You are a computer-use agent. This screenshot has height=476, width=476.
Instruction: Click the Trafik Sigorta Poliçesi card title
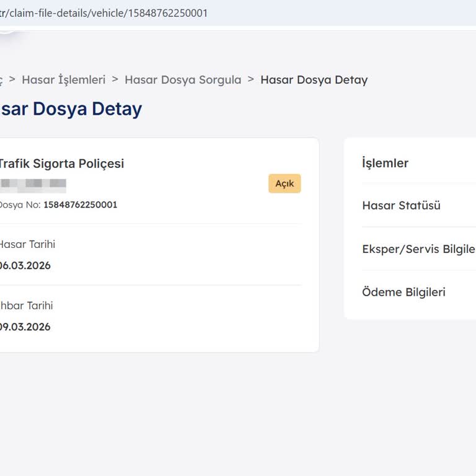point(61,164)
